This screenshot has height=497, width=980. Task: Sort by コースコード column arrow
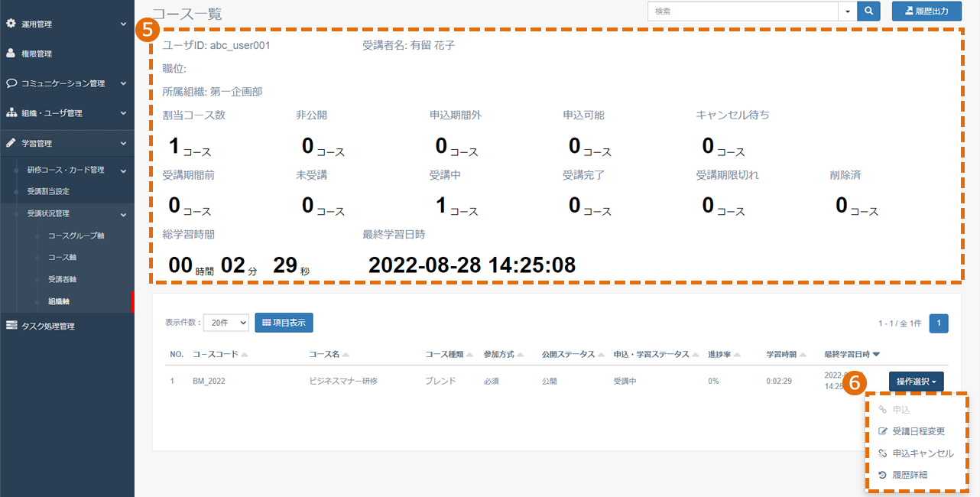click(245, 355)
